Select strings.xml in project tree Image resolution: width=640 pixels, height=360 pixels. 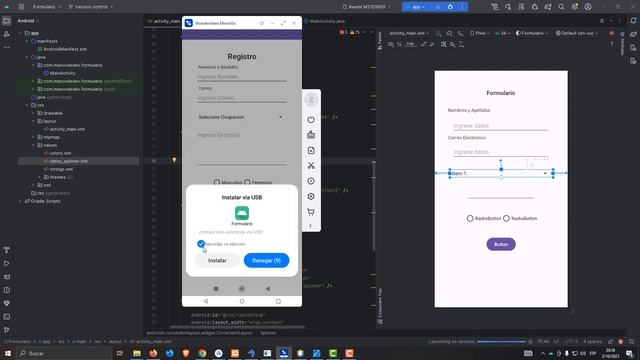point(61,169)
